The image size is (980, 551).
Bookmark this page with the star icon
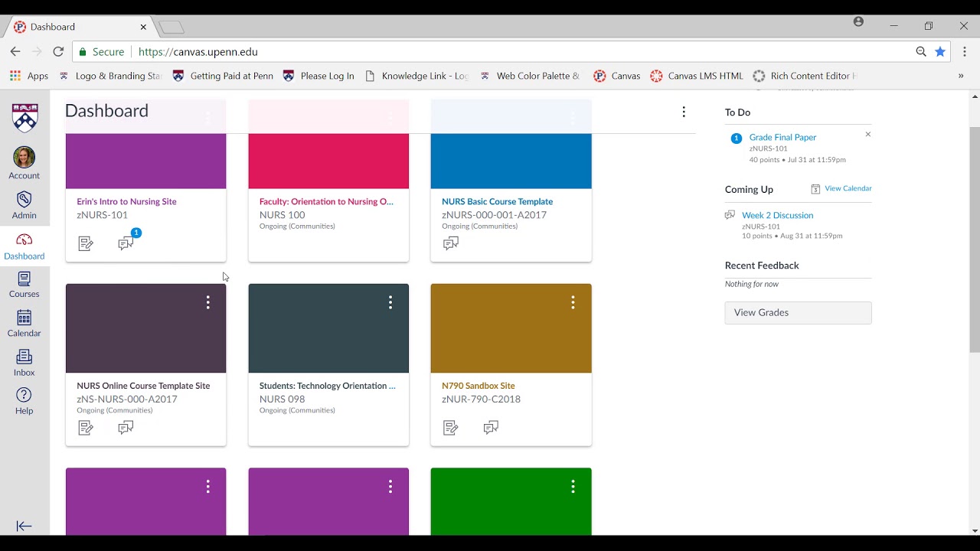940,51
